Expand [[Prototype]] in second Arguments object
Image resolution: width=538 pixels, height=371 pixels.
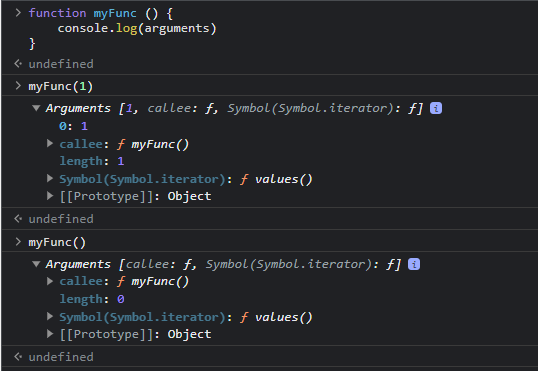50,333
